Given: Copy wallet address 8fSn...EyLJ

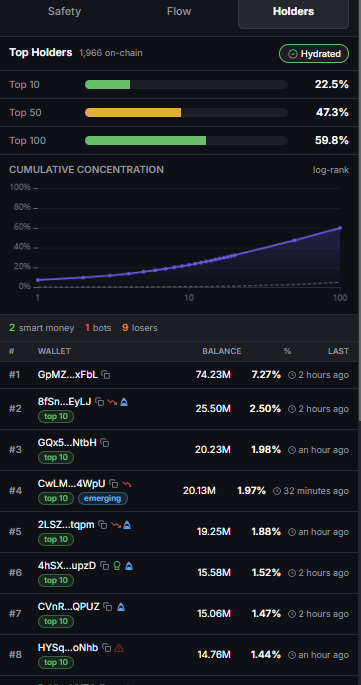Looking at the screenshot, I should click(x=100, y=401).
